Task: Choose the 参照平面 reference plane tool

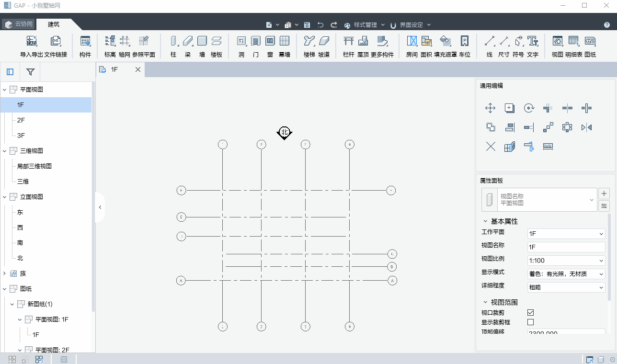Action: (x=144, y=46)
